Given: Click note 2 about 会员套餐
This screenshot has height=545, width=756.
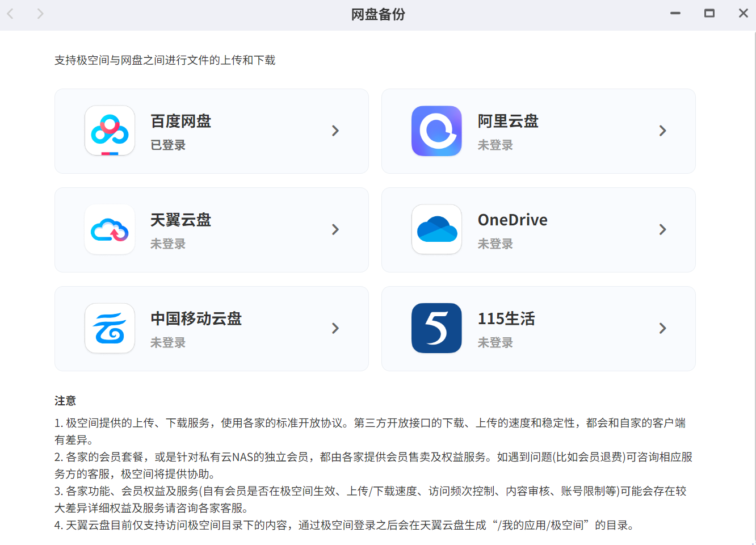Looking at the screenshot, I should pos(373,466).
